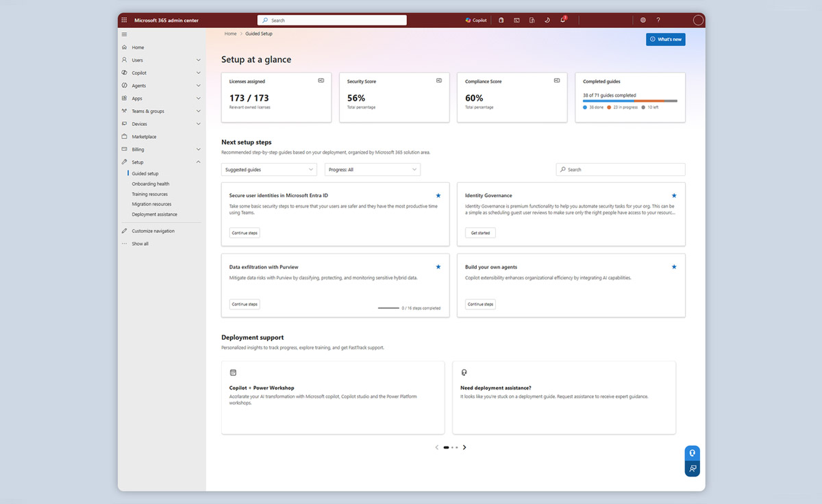This screenshot has width=822, height=504.
Task: Open Onboarding health in sidebar
Action: [x=151, y=184]
